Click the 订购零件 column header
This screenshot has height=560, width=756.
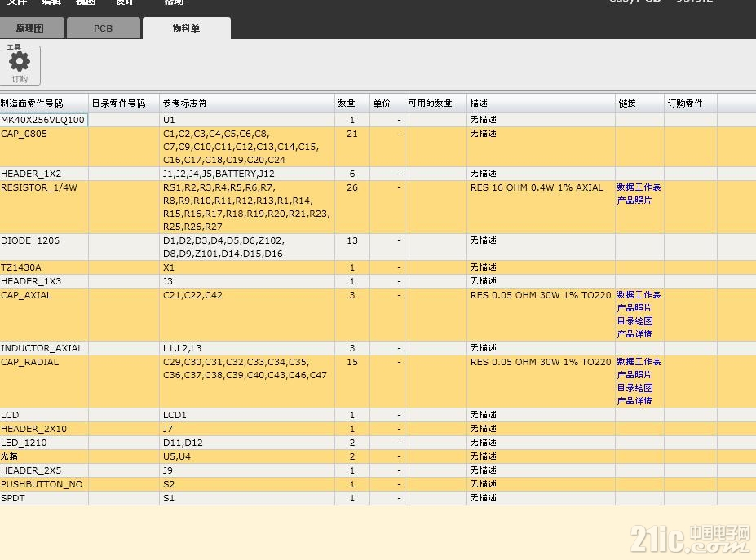691,104
